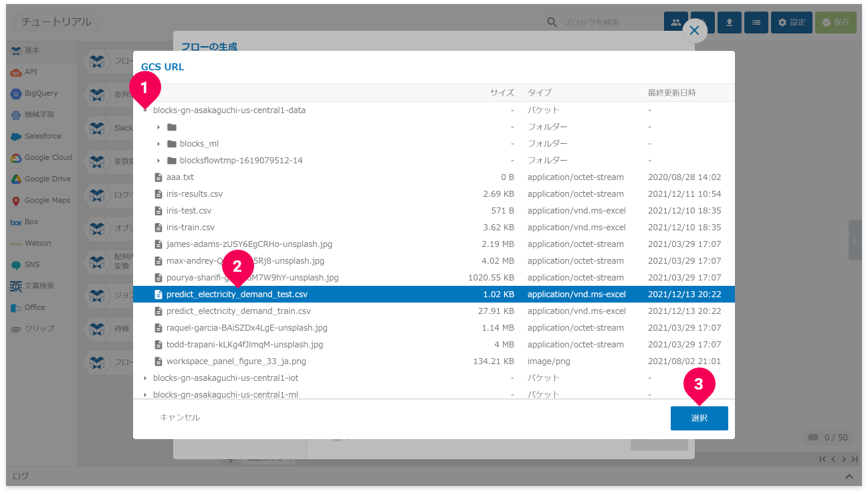Select raquel-garcia-BAiSZDx4LgE-unsplash.jpg file
Viewport: 868px width, 494px height.
pos(434,328)
